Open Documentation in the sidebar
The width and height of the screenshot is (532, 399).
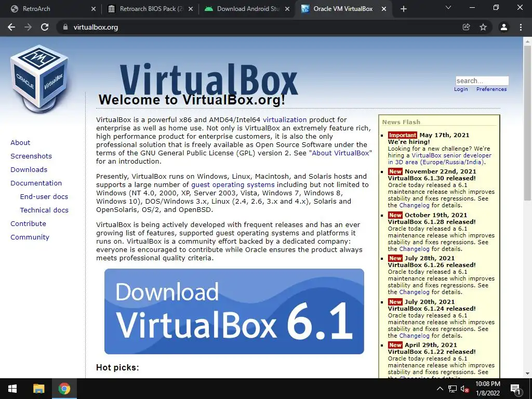coord(36,183)
